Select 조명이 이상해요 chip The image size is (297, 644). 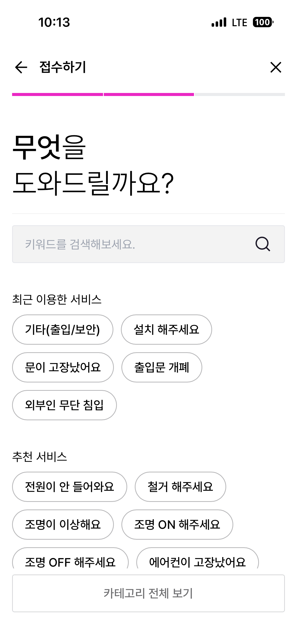click(63, 525)
